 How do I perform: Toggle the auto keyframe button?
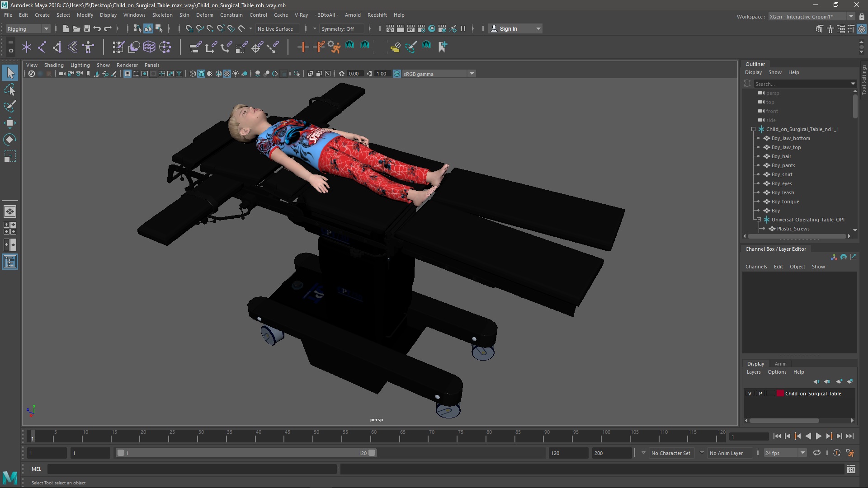coord(836,453)
